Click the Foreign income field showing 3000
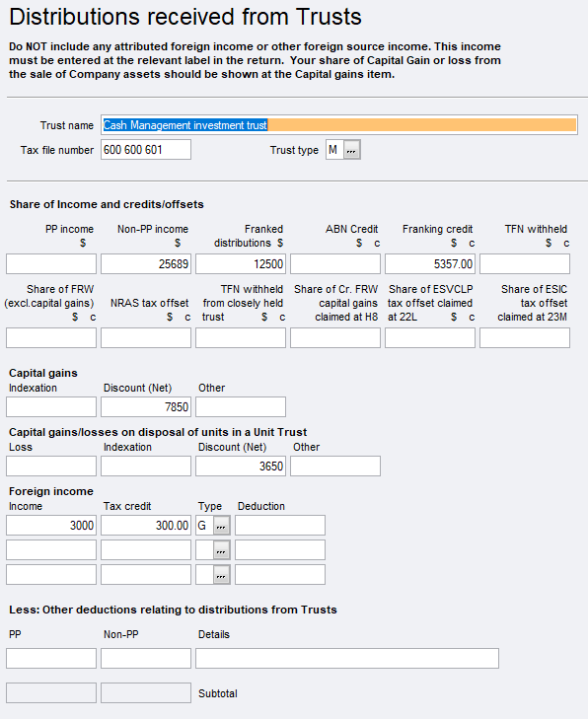 51,525
